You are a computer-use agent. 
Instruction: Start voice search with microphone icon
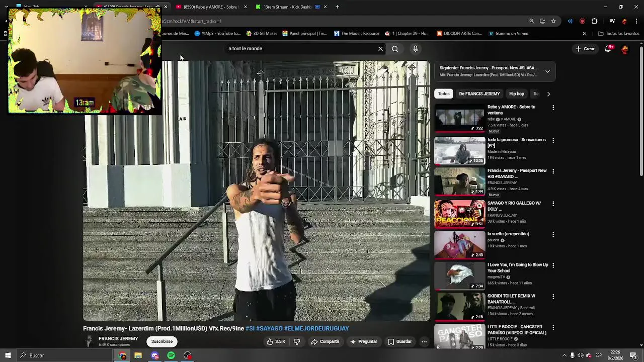tap(415, 49)
